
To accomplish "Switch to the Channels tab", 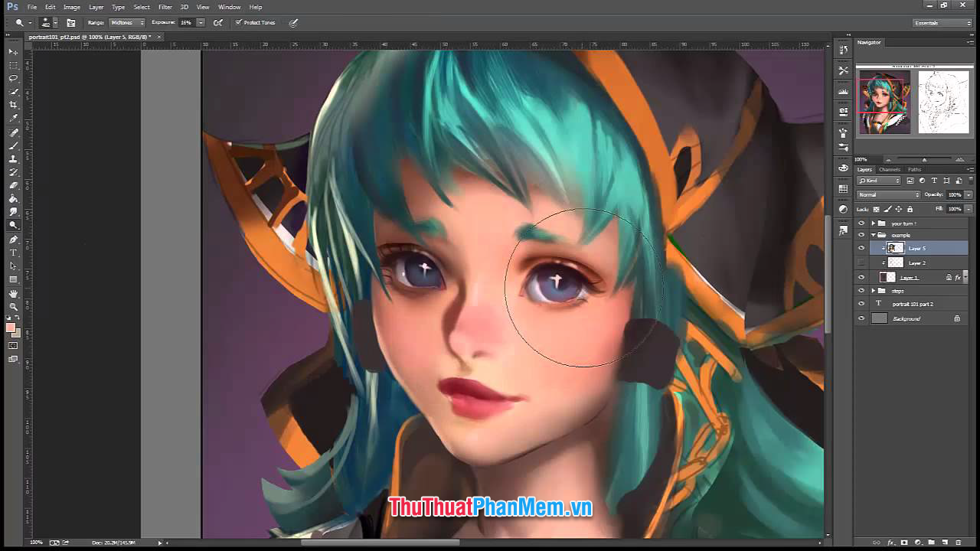I will pos(889,169).
